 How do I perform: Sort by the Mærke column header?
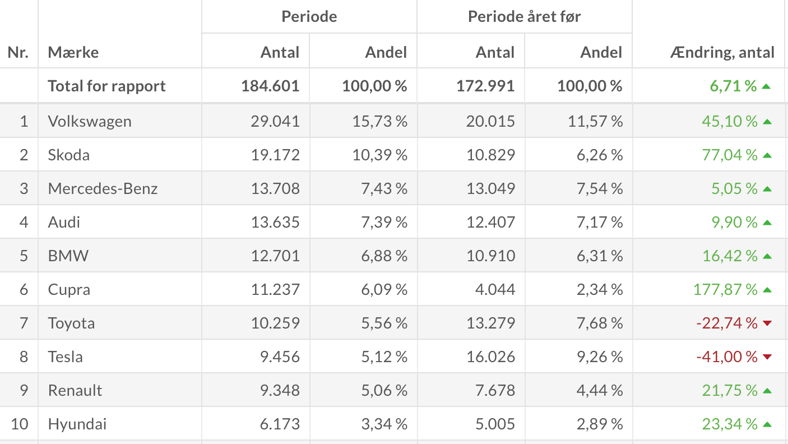click(x=73, y=52)
